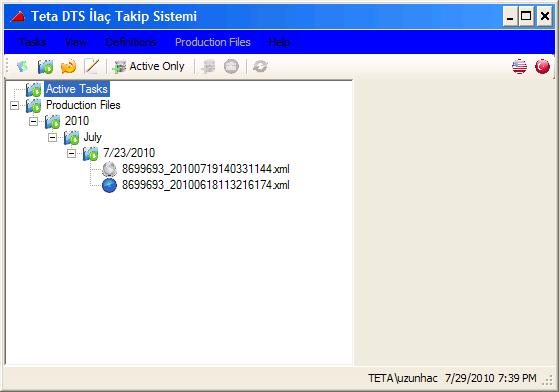Viewport: 559px width, 392px height.
Task: Select the Active Tasks tree node
Action: click(77, 89)
